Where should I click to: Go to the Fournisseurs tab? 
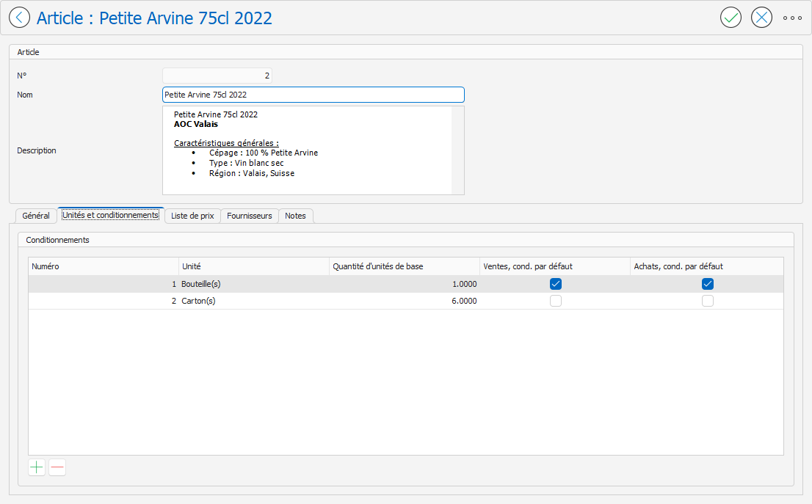click(249, 216)
